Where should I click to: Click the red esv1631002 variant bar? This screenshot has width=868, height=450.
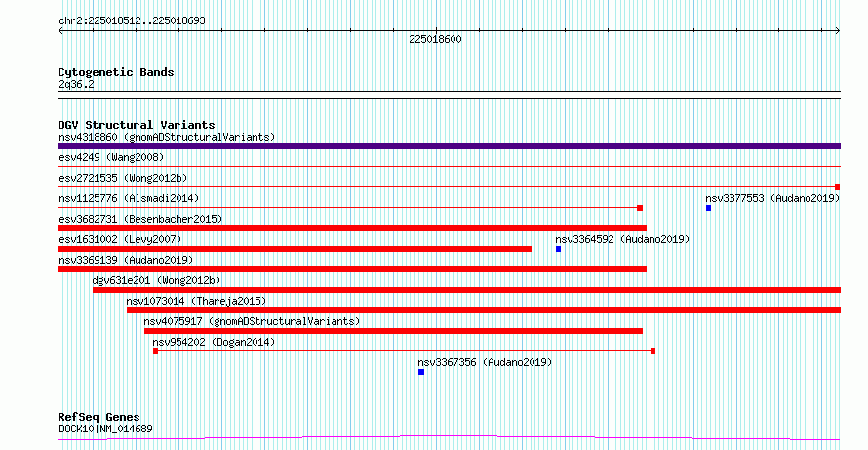point(295,249)
